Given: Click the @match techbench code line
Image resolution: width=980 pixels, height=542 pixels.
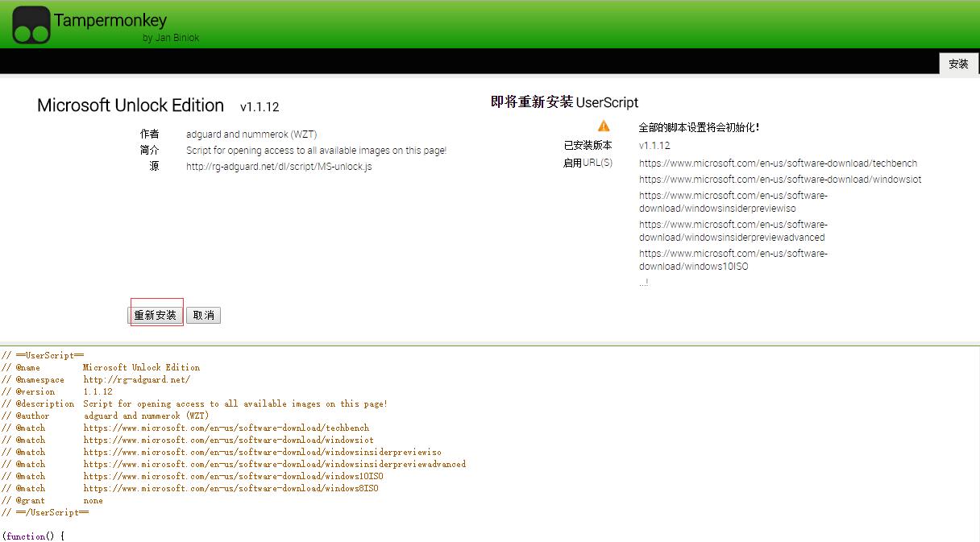Looking at the screenshot, I should click(x=185, y=428).
